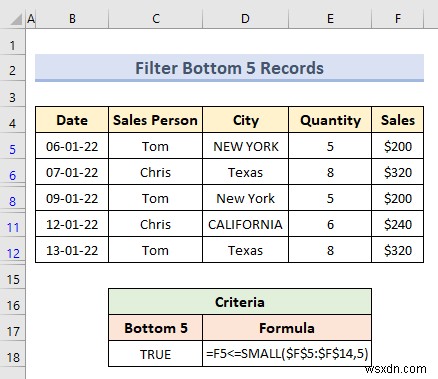
Task: Click the Formula label cell
Action: pos(287,328)
